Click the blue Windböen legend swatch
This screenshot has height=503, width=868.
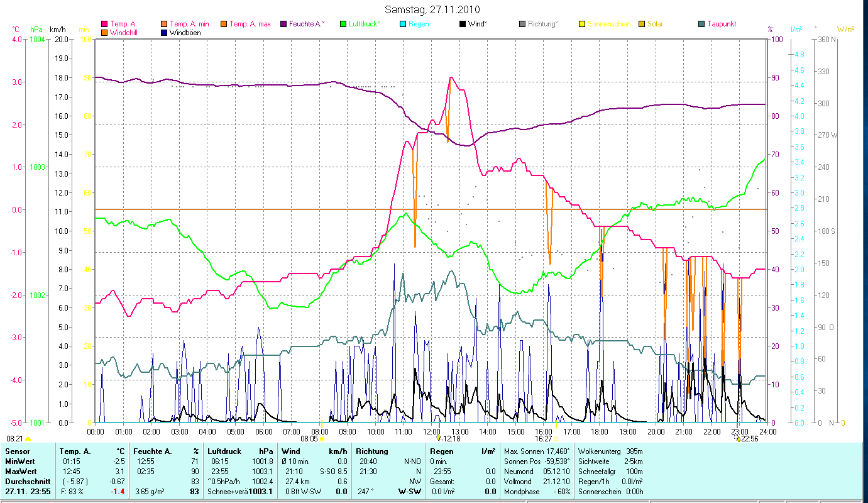164,32
